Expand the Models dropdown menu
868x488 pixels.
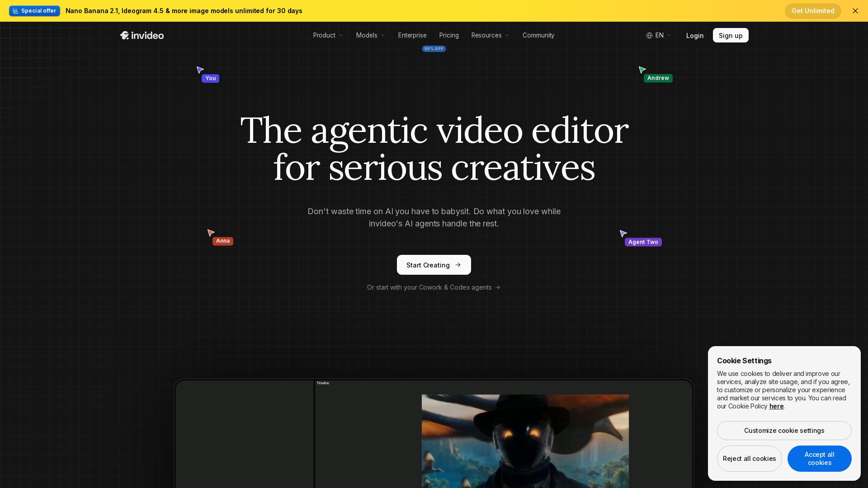point(370,35)
